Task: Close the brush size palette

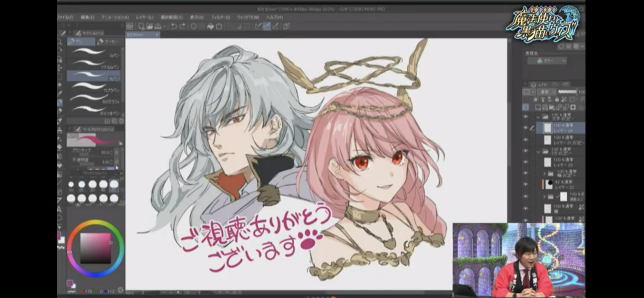Action: tap(121, 174)
